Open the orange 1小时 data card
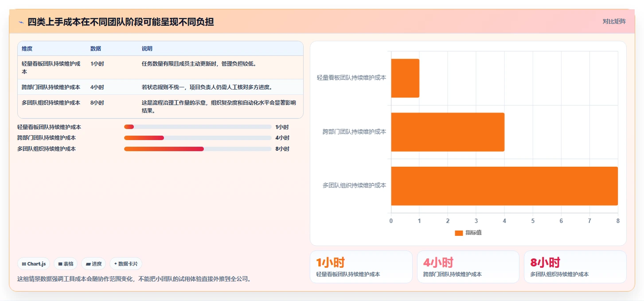The image size is (644, 301). (361, 267)
